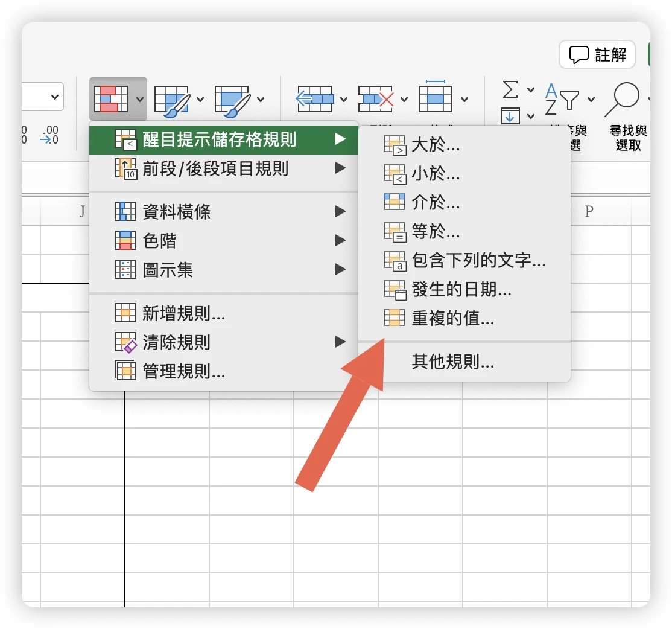The image size is (672, 629).
Task: Open the Format as Table icon
Action: [x=172, y=101]
